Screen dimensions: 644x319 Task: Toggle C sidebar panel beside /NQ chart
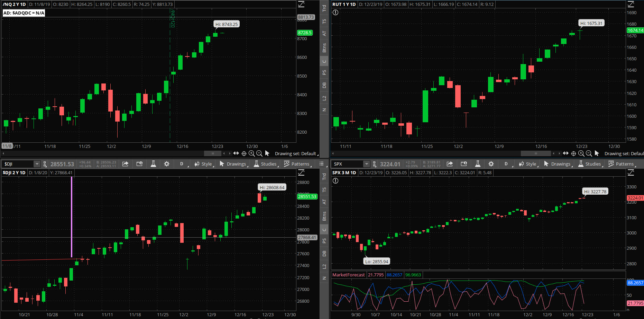(324, 62)
